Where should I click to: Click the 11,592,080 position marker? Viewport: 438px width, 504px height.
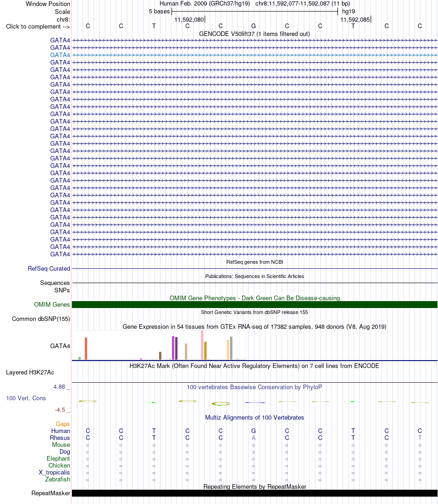coord(189,20)
